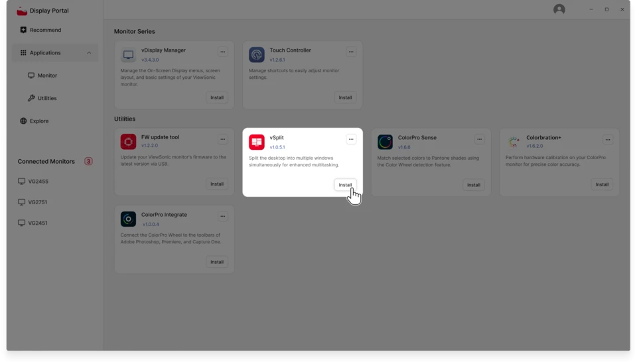Open the Monitor submenu item
Viewport: 637px width, 364px height.
click(x=48, y=76)
